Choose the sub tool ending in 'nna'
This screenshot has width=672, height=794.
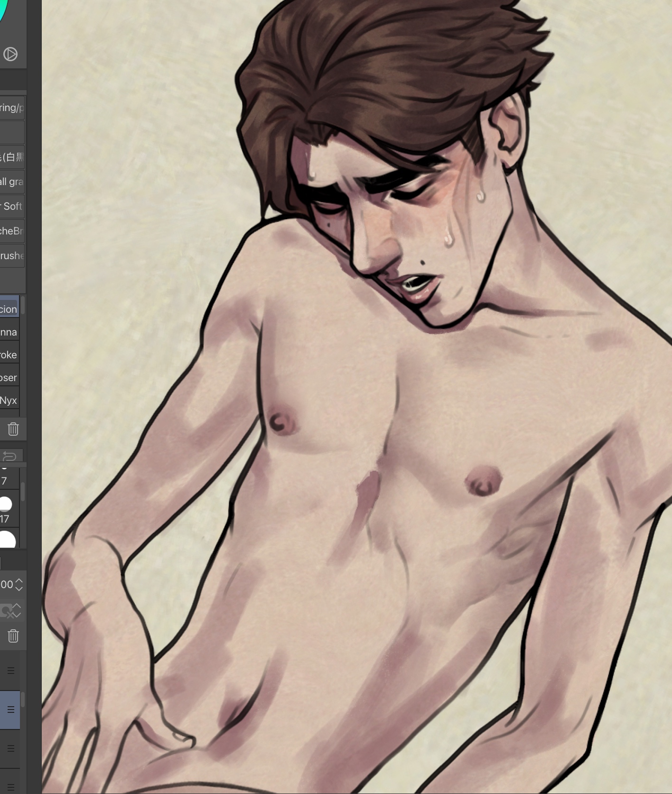click(9, 332)
